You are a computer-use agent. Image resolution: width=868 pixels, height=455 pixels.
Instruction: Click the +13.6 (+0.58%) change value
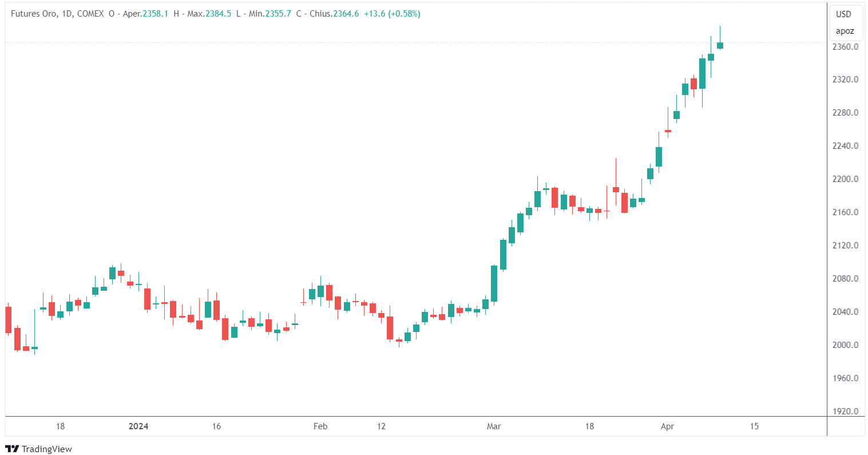coord(392,14)
